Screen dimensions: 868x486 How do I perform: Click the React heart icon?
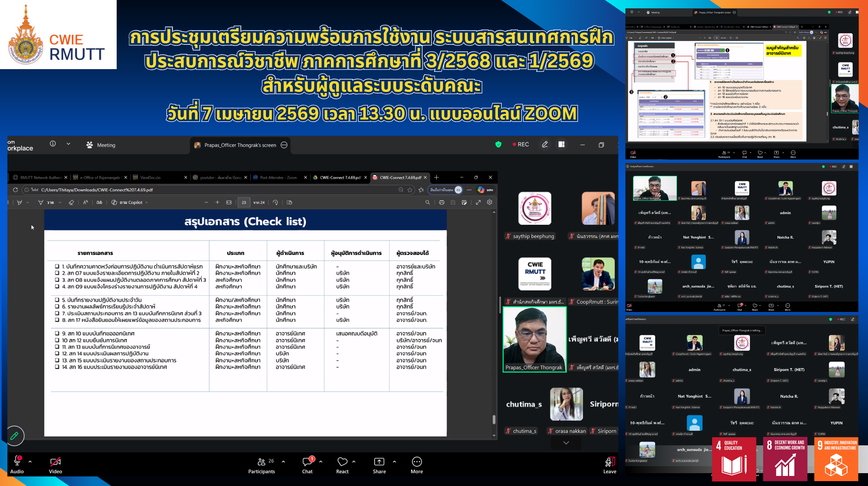pos(342,462)
